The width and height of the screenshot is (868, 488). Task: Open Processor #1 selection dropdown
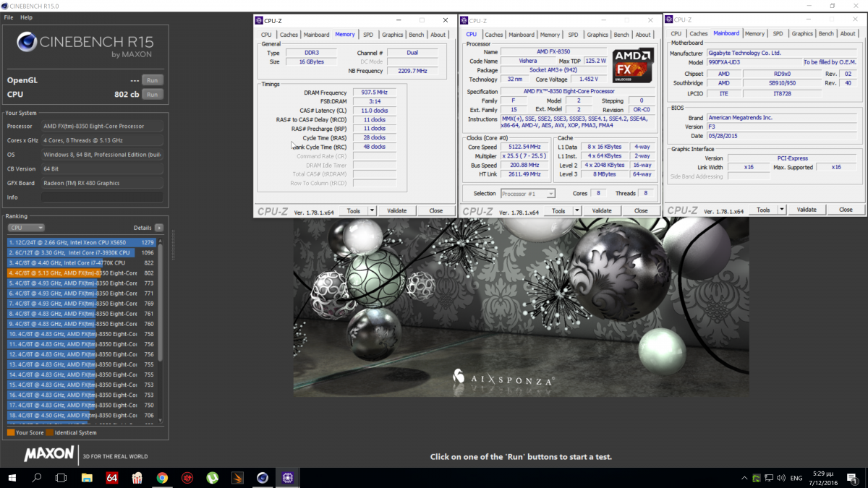click(x=528, y=194)
